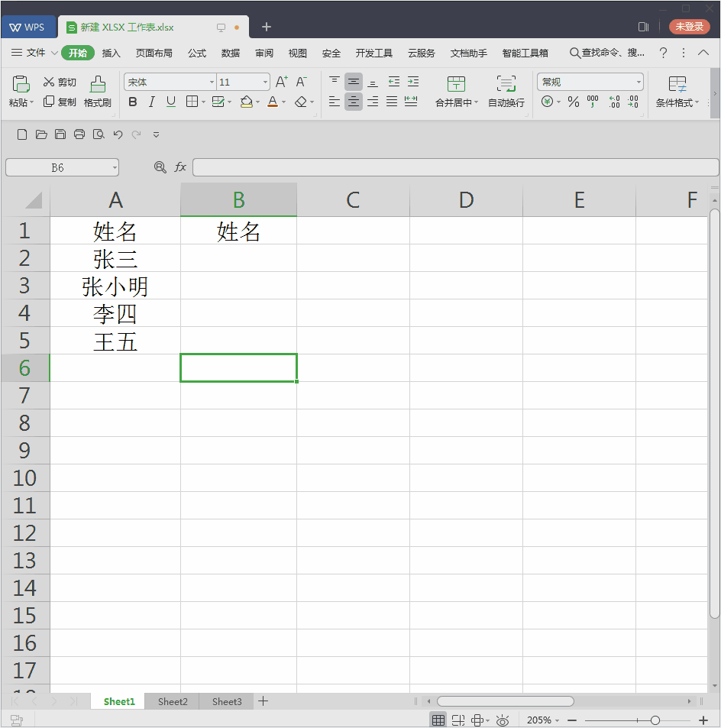The width and height of the screenshot is (721, 728).
Task: Click the Copy (复制) icon
Action: pyautogui.click(x=49, y=102)
